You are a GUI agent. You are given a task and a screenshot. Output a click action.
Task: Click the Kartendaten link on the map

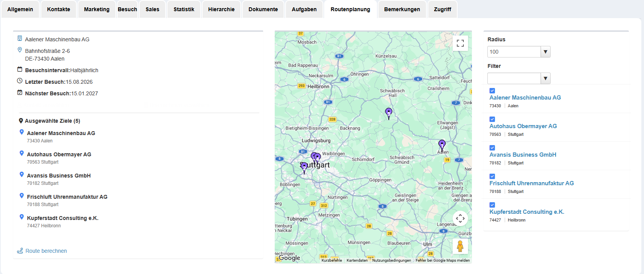tap(357, 260)
